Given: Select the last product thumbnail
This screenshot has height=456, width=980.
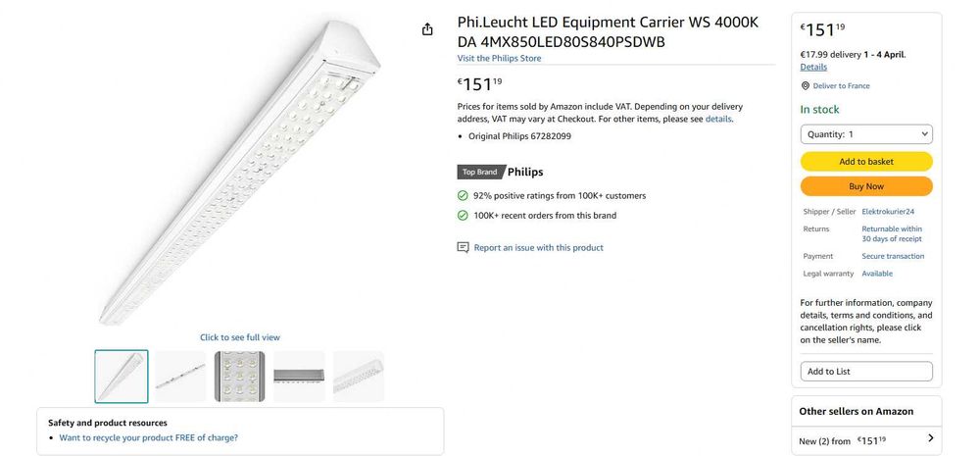Looking at the screenshot, I should (x=358, y=377).
